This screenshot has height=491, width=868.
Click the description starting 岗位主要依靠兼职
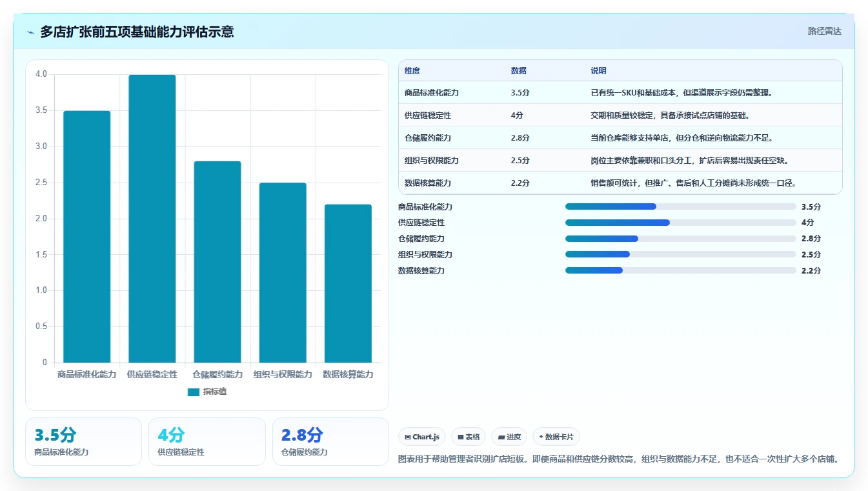pos(690,161)
